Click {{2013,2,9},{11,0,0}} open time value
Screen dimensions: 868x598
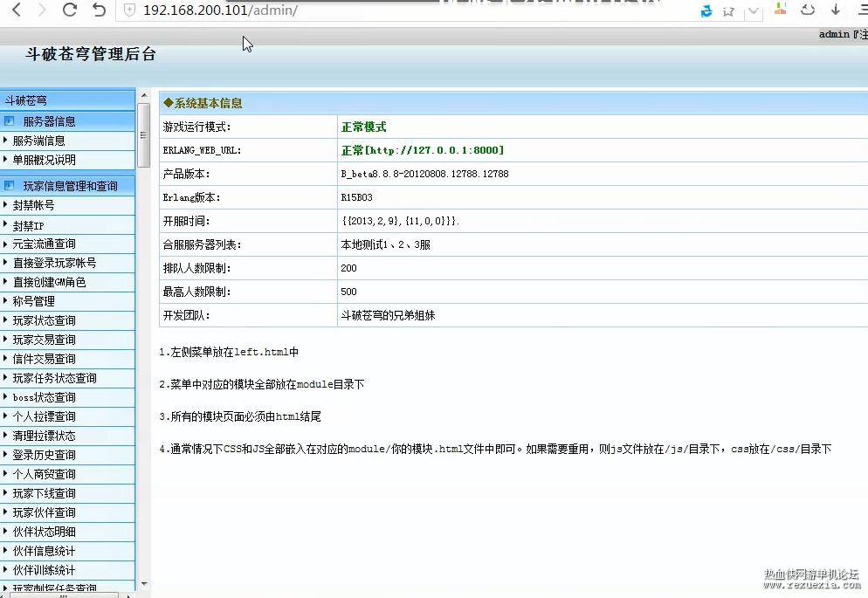click(400, 221)
